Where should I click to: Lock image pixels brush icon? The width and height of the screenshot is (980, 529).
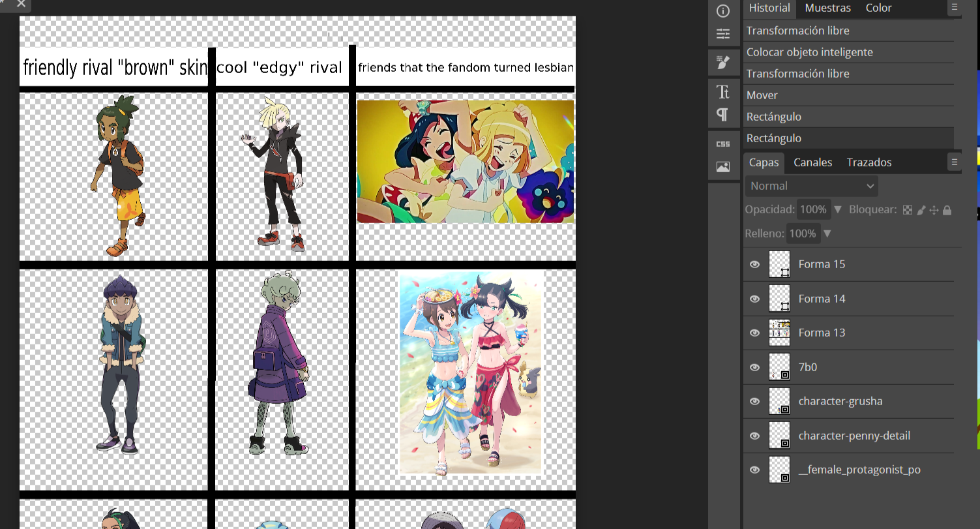(x=921, y=210)
